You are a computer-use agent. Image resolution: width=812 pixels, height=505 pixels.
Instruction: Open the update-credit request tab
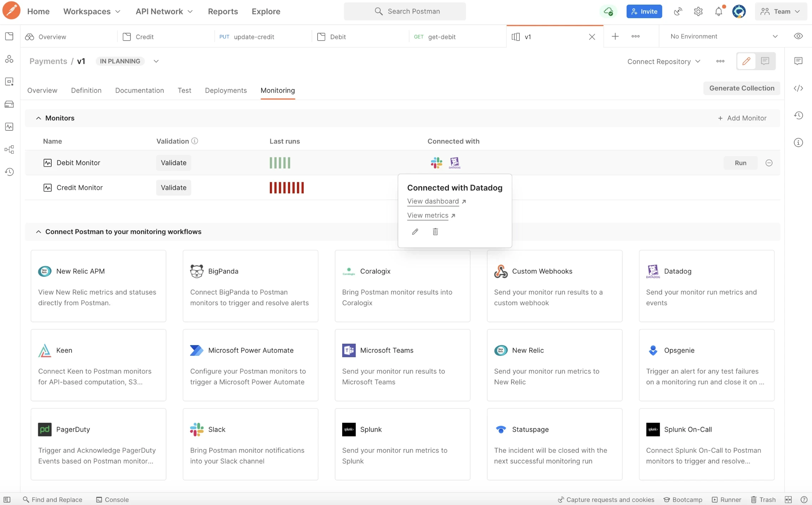[x=263, y=37]
